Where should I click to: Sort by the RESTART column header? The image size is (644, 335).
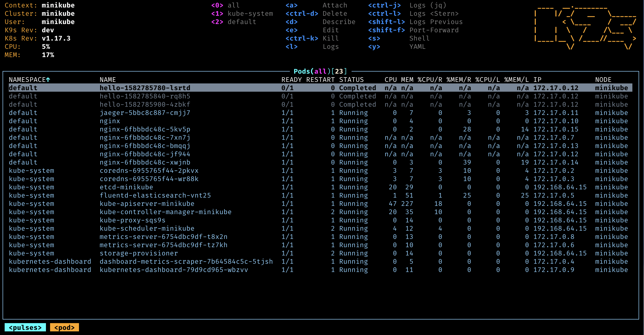click(x=320, y=80)
